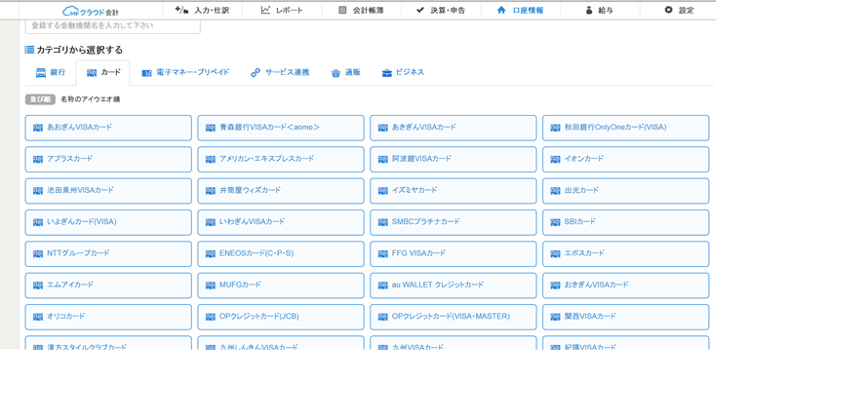Select SBIカード

tap(625, 222)
